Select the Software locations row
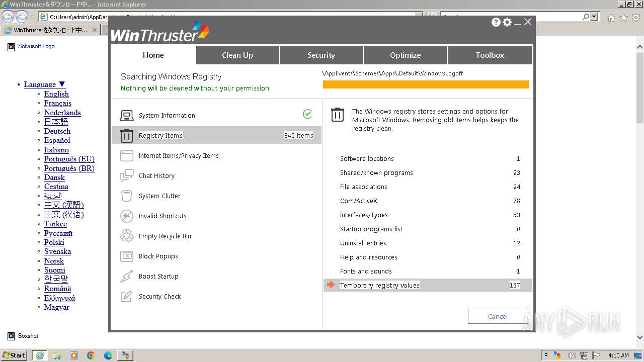This screenshot has height=362, width=644. click(428, 158)
